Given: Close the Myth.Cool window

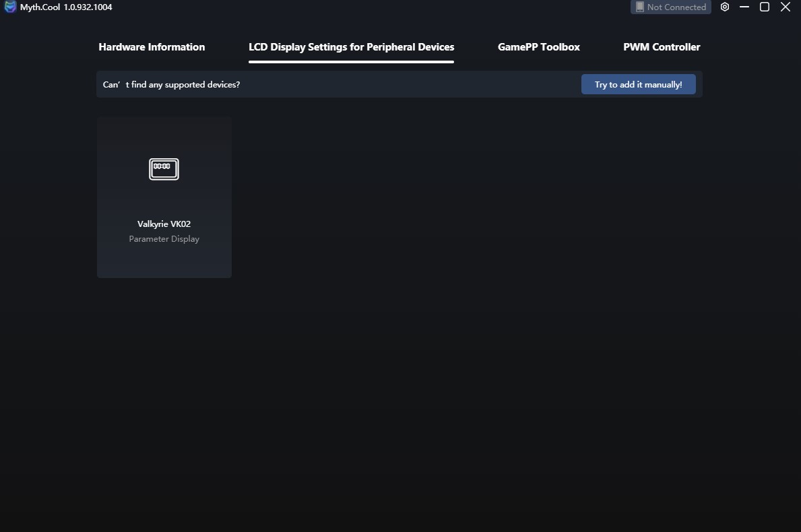Looking at the screenshot, I should click(785, 7).
